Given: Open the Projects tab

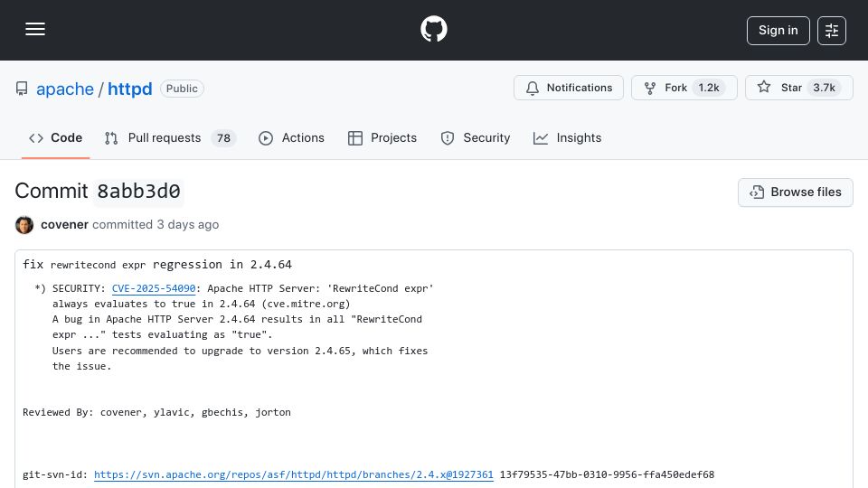Looking at the screenshot, I should [x=382, y=137].
